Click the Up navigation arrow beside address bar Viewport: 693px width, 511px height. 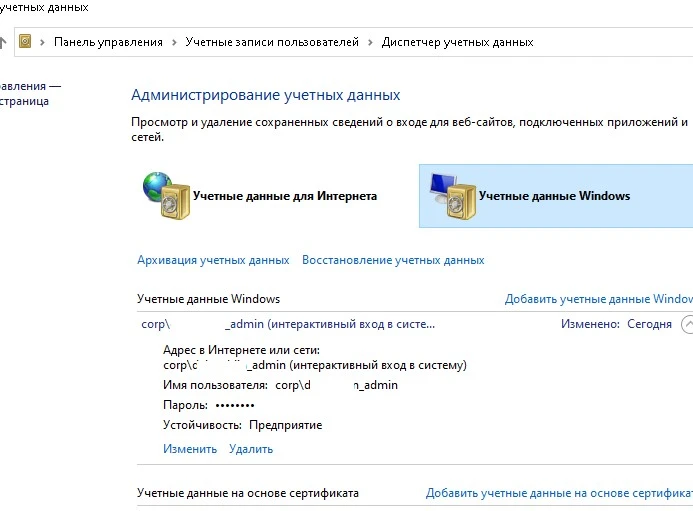click(4, 42)
